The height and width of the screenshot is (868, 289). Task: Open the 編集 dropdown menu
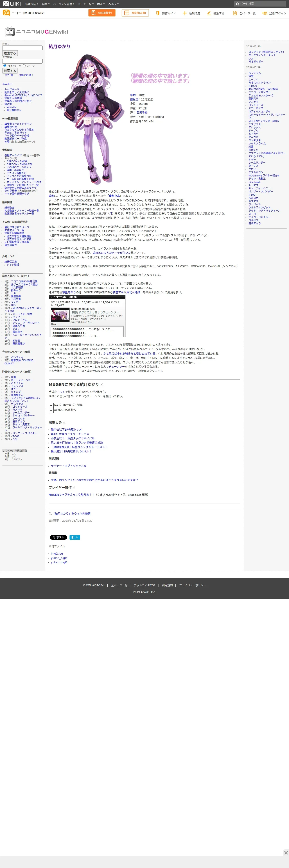(45, 4)
